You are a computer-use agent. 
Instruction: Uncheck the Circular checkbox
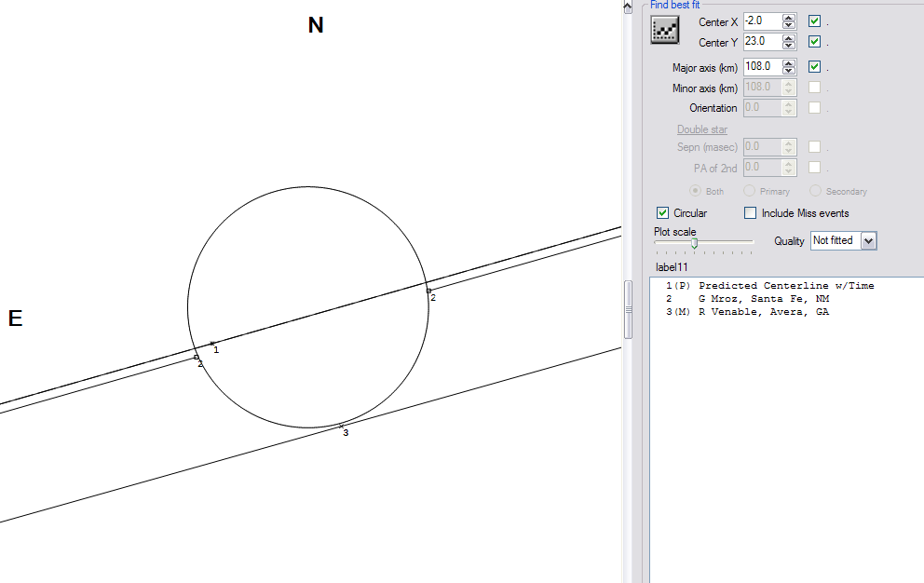click(x=662, y=212)
